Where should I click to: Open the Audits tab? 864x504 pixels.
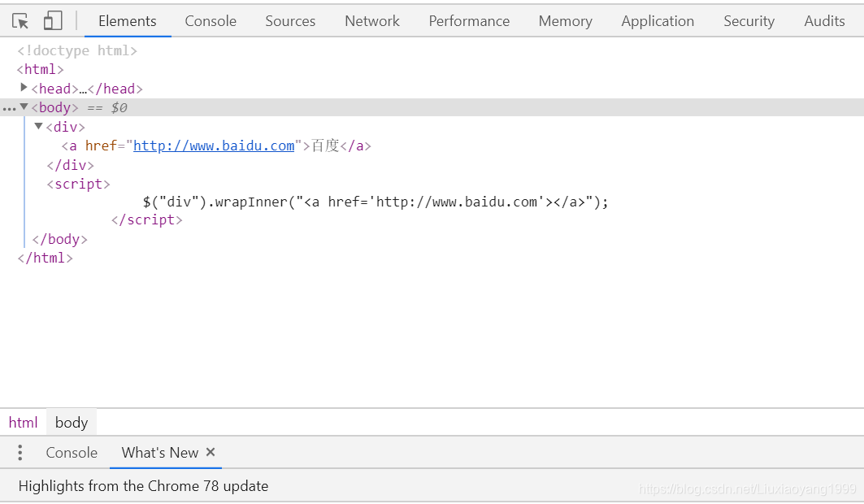pos(824,21)
